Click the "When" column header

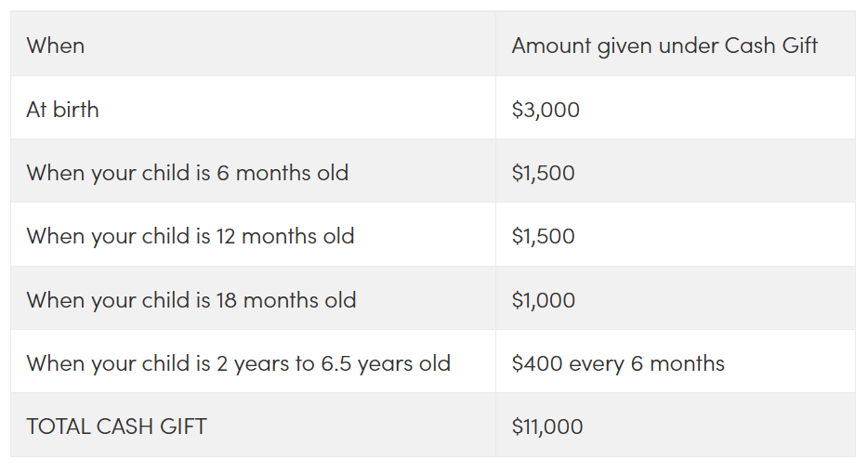click(56, 46)
